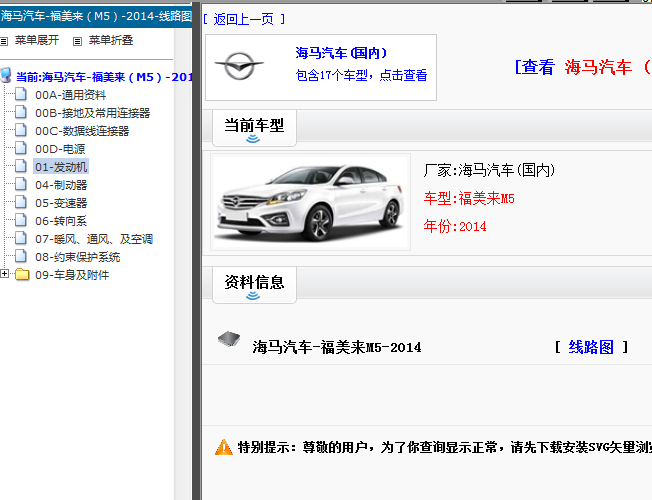This screenshot has height=500, width=652.
Task: Click the page icon beside 08-约束保护系统
Action: (x=21, y=257)
